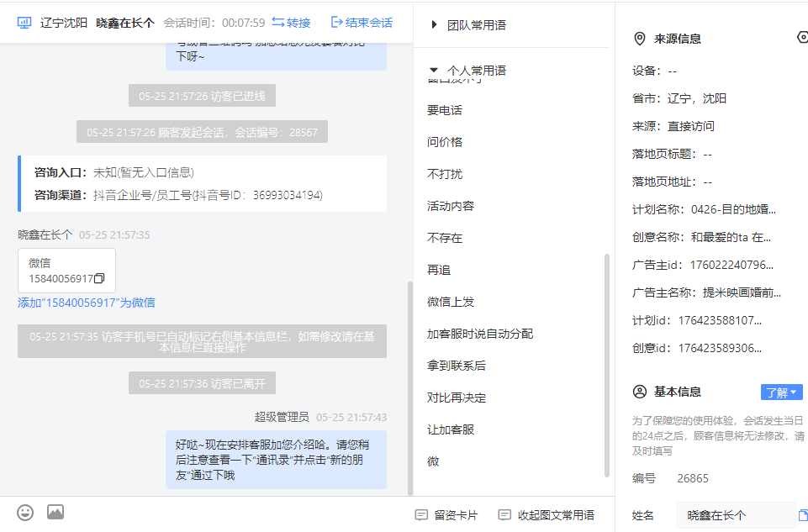Click the icon at the right of 来源信息
The width and height of the screenshot is (808, 532).
tap(802, 37)
